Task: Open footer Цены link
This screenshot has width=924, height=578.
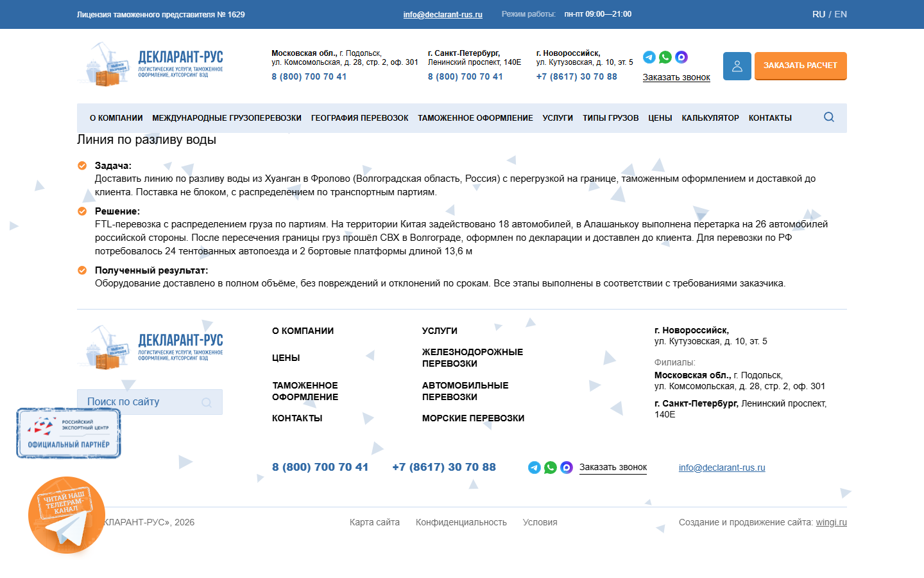Action: click(x=286, y=358)
